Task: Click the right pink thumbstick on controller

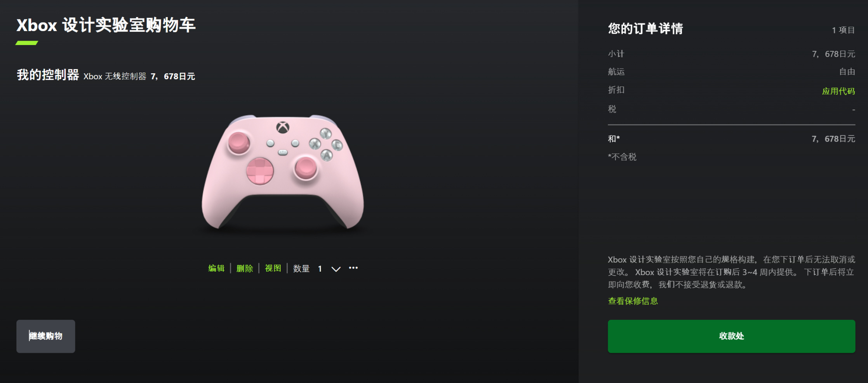Action: 306,168
